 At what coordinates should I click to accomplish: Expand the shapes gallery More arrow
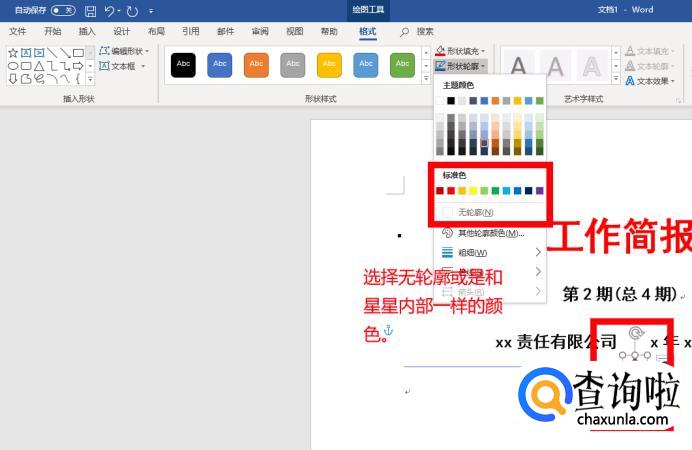pos(90,79)
